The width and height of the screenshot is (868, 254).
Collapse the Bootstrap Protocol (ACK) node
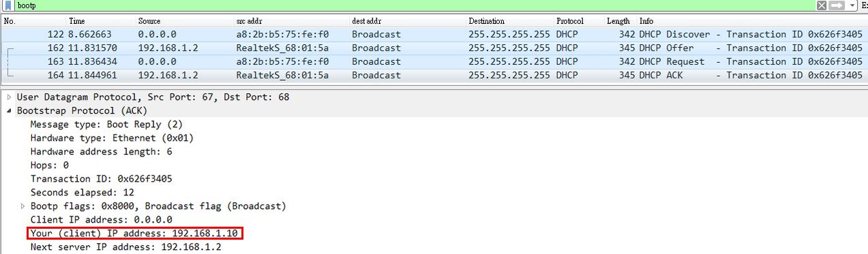pos(9,111)
